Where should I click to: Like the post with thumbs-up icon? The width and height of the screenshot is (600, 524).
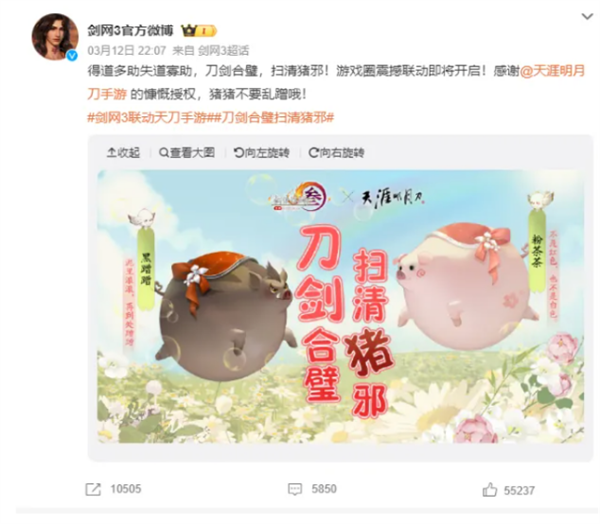490,490
